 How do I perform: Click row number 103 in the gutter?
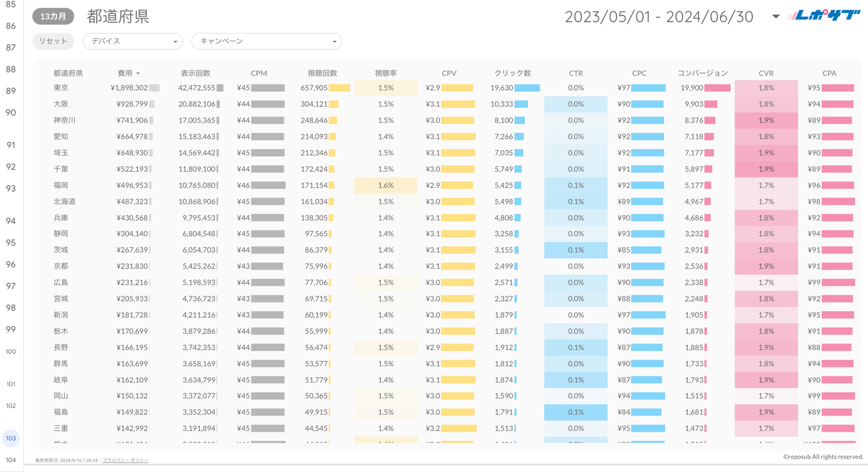tap(11, 438)
